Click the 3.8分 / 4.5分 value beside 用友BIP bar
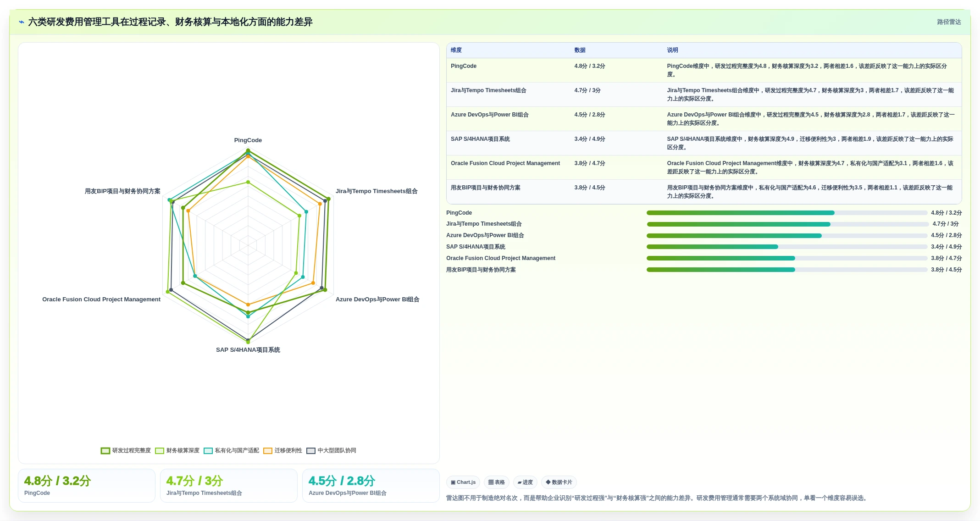980x521 pixels. point(947,270)
